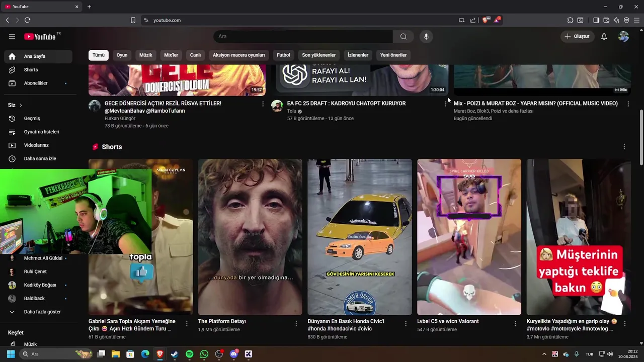This screenshot has width=644, height=362.
Task: Open browser extensions puzzle icon
Action: coord(570,20)
